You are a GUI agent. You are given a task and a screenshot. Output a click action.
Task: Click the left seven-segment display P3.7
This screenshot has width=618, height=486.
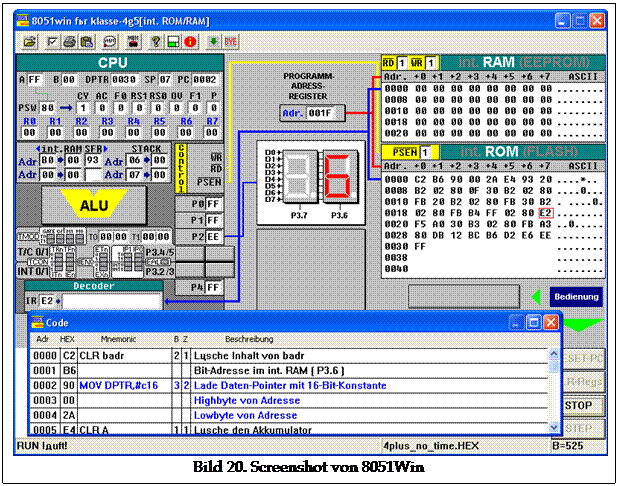(x=300, y=177)
